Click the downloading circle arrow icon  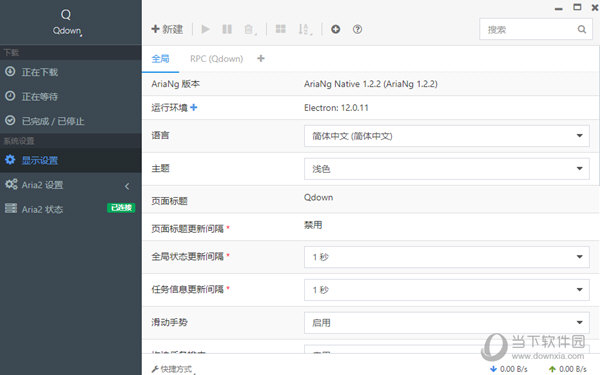[x=10, y=71]
